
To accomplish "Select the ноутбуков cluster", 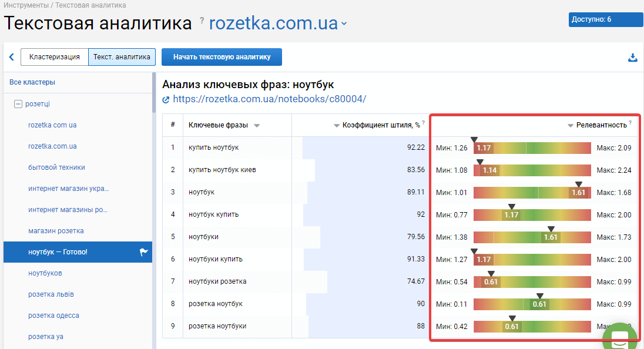I will click(45, 273).
